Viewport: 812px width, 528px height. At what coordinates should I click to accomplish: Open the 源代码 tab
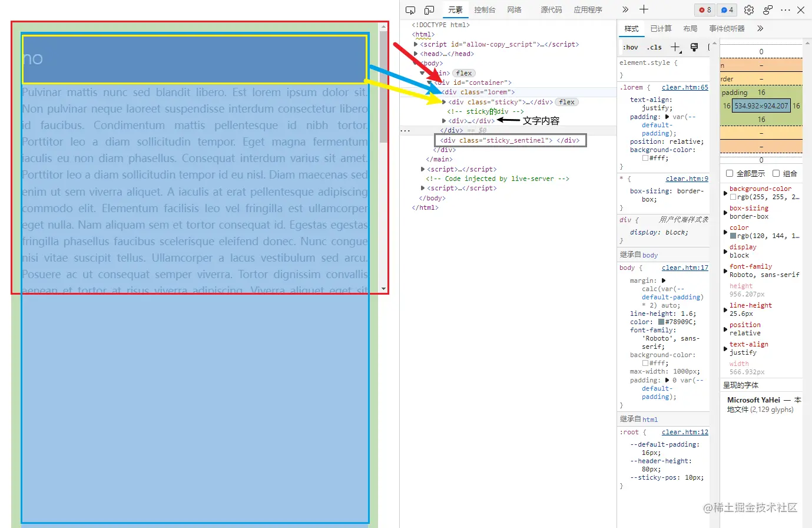(551, 10)
